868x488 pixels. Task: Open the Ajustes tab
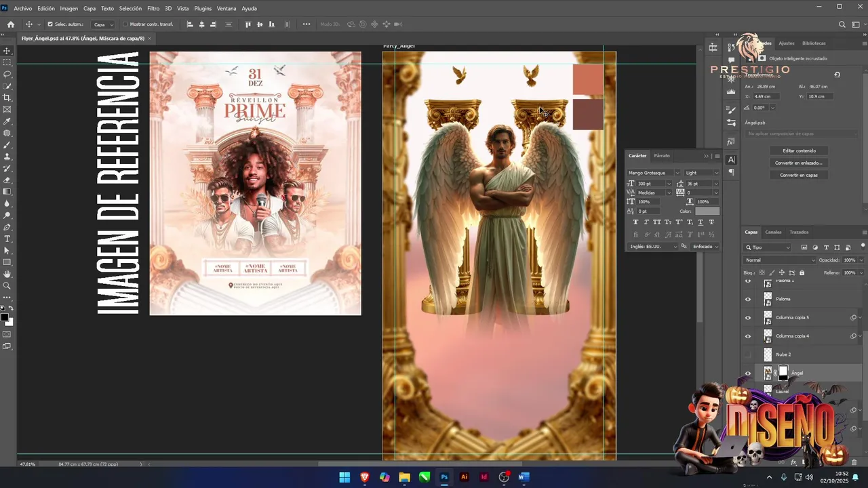click(x=787, y=43)
